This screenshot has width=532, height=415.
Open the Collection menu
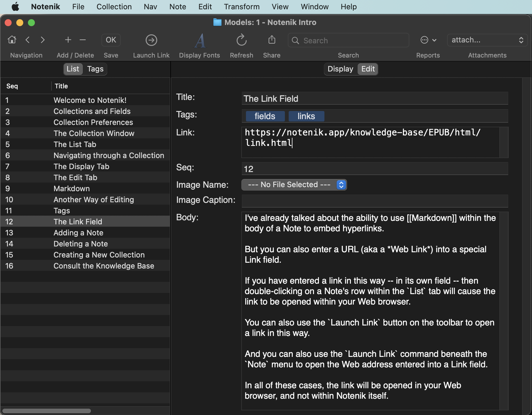point(114,7)
